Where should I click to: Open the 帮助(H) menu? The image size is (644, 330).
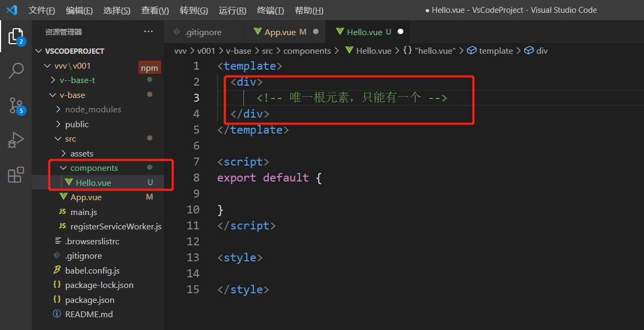pyautogui.click(x=309, y=11)
